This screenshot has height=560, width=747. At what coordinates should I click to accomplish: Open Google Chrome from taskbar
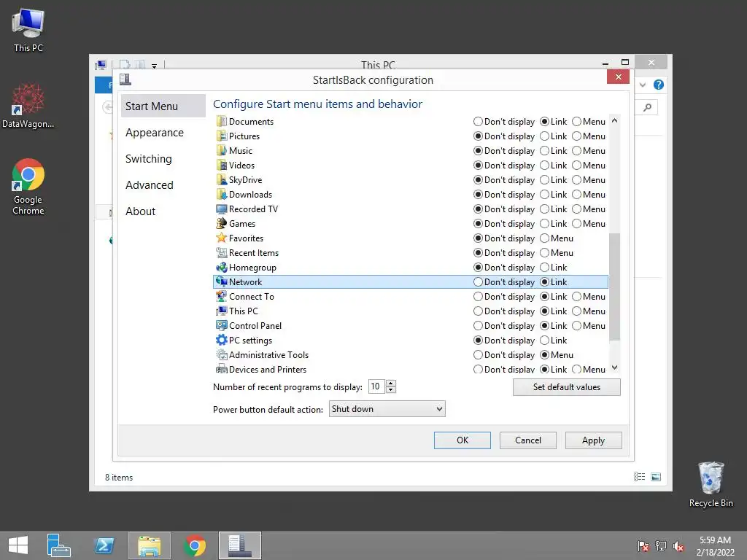click(x=194, y=545)
